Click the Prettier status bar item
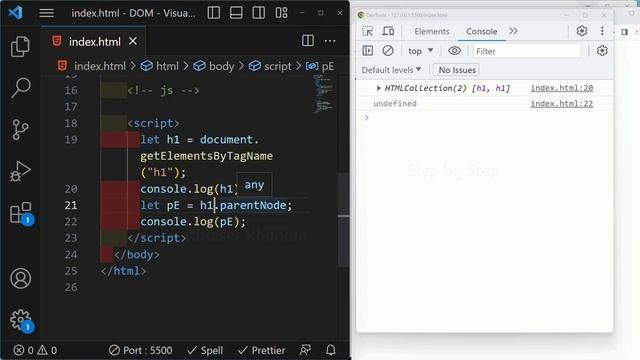The height and width of the screenshot is (360, 640). point(261,350)
